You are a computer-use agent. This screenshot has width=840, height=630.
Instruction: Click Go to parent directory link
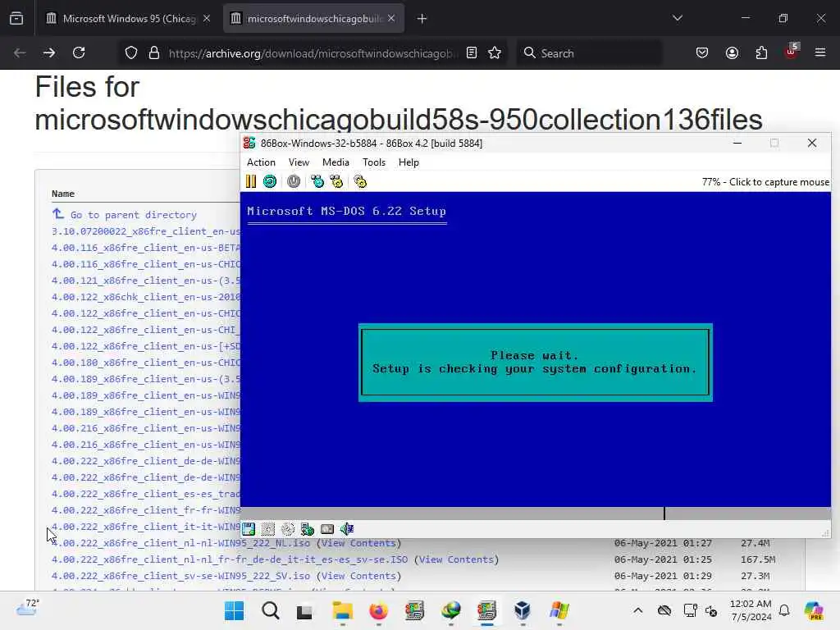click(134, 215)
